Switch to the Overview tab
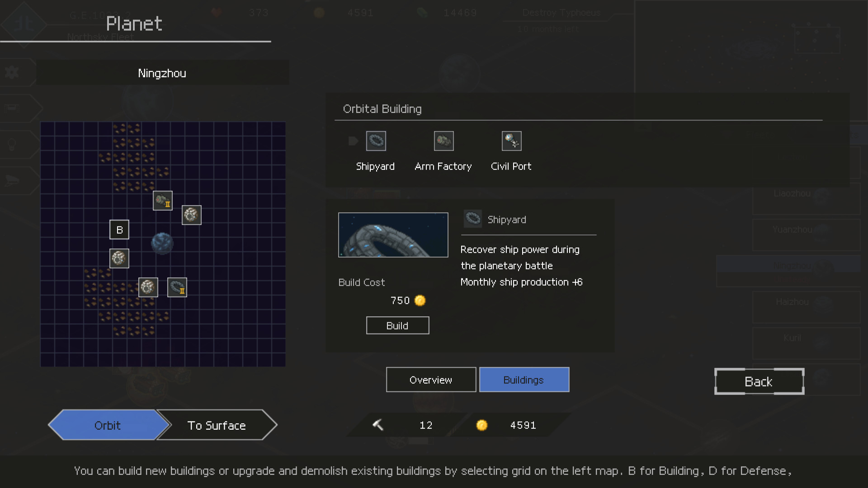 (430, 380)
